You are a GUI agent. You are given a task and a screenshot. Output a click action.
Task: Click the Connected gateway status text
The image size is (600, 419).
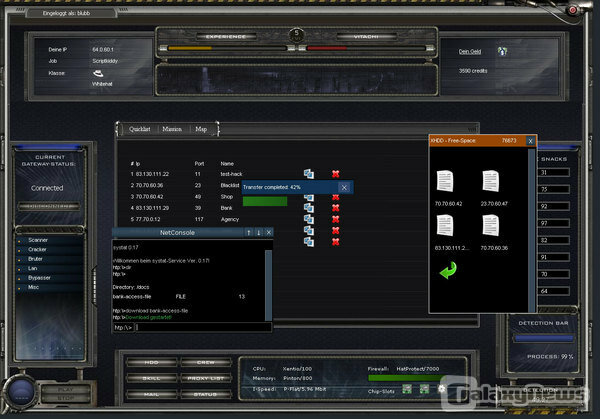47,188
